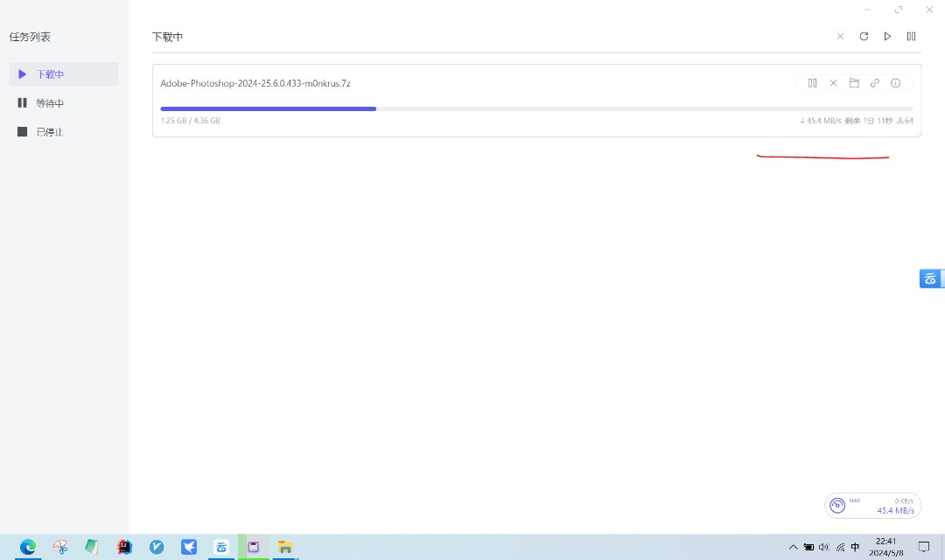Open the download folder for the Photoshop task
The image size is (945, 560).
[x=854, y=83]
